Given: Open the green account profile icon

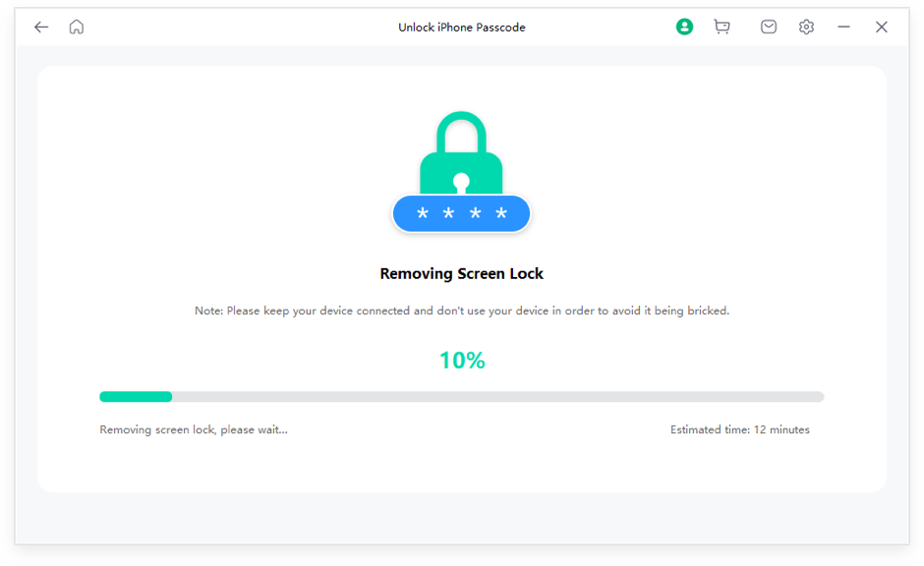Looking at the screenshot, I should coord(685,28).
